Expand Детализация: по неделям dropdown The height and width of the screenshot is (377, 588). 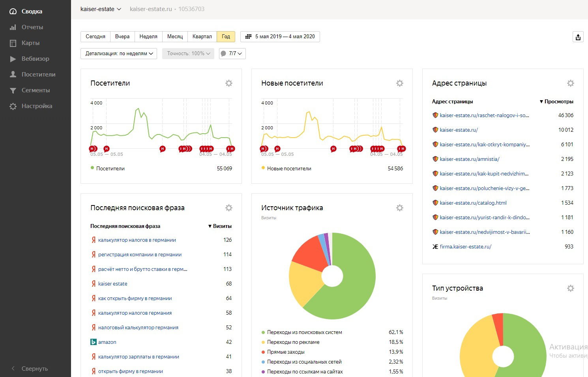[119, 54]
